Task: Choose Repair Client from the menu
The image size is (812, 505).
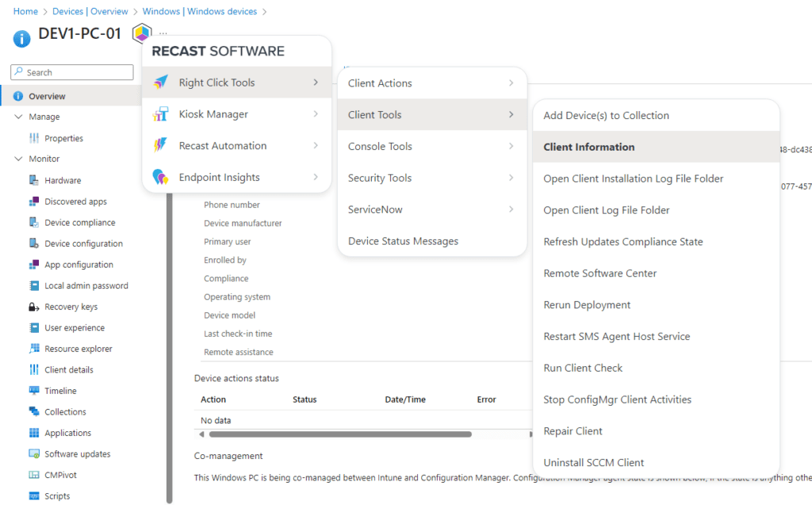Action: 573,430
